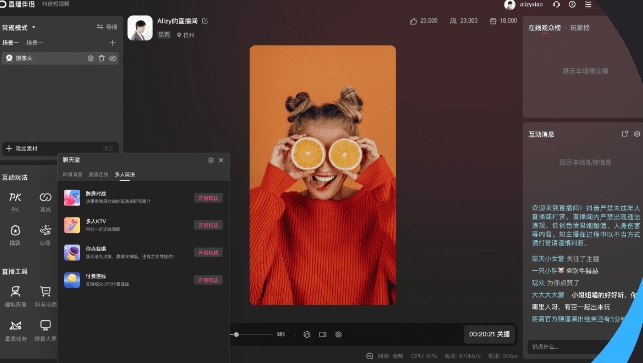This screenshot has height=363, width=643.
Task: Hide the camera source via eye icon
Action: click(x=112, y=58)
